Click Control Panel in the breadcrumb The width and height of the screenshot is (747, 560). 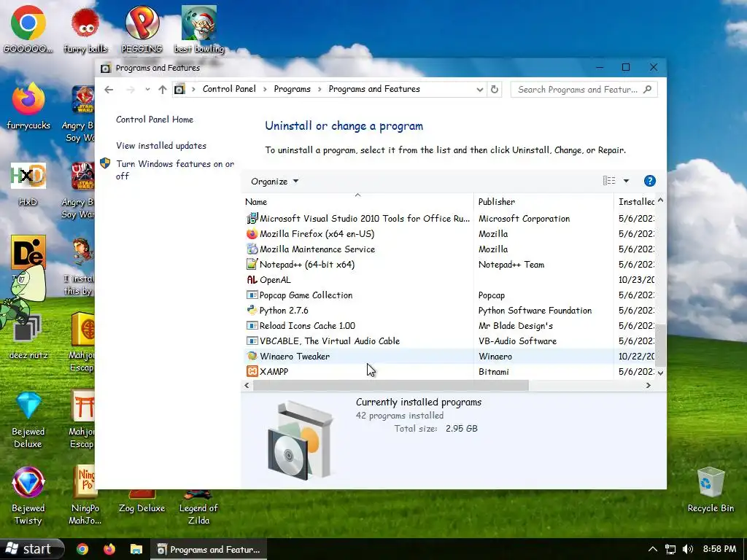pyautogui.click(x=229, y=89)
